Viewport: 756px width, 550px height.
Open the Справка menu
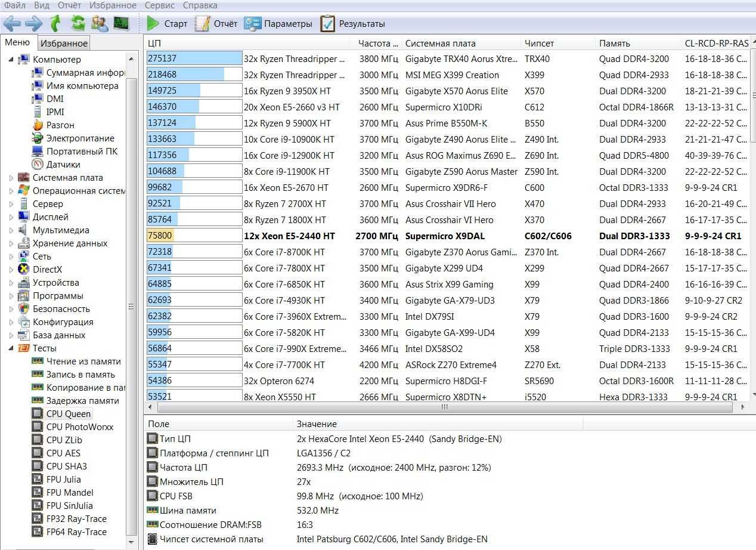click(x=200, y=5)
